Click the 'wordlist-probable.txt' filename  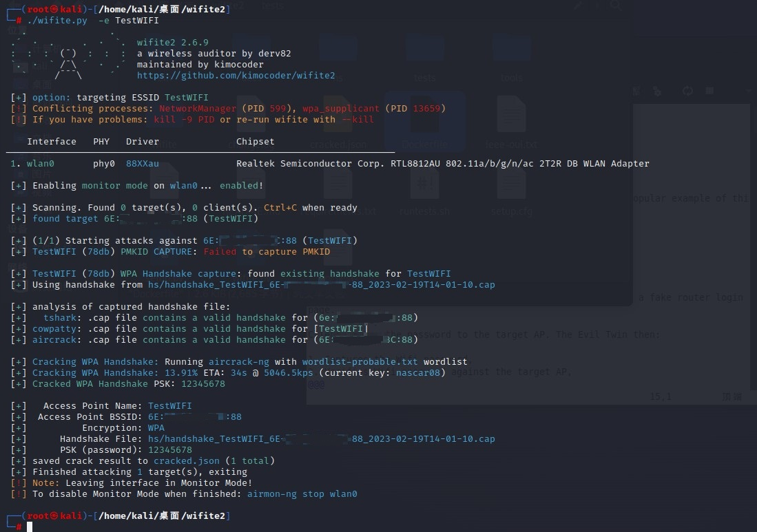(360, 362)
